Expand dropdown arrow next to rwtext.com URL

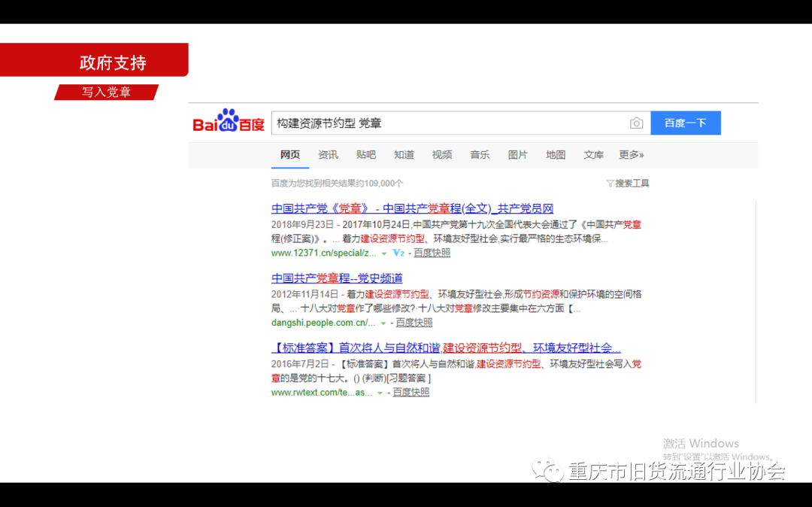pos(380,393)
